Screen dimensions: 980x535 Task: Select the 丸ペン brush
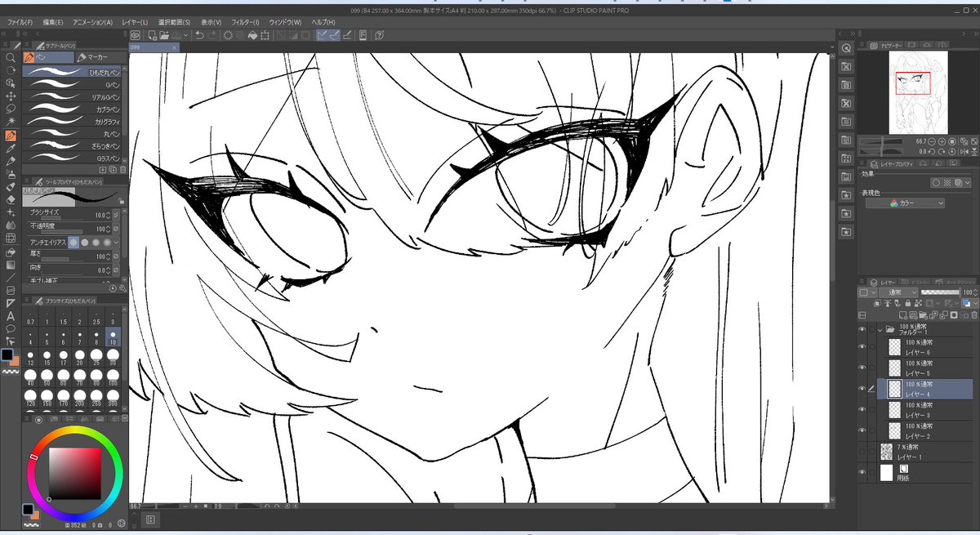(73, 133)
